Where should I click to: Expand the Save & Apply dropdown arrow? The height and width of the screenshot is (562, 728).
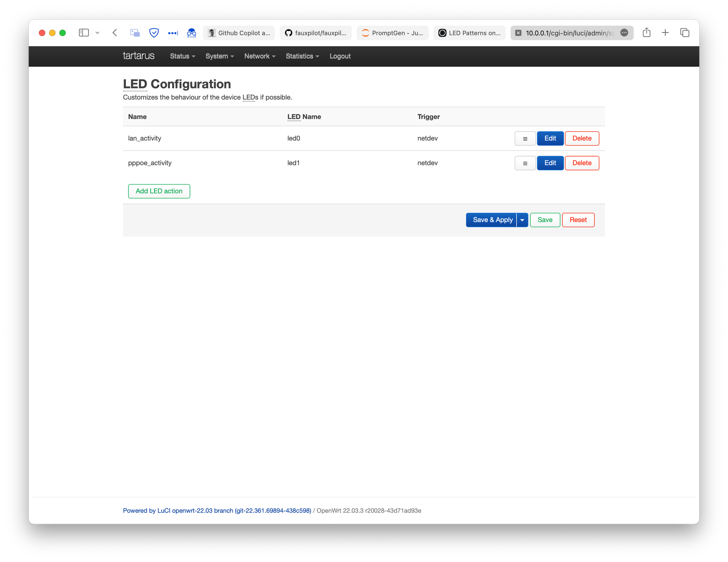click(x=522, y=220)
